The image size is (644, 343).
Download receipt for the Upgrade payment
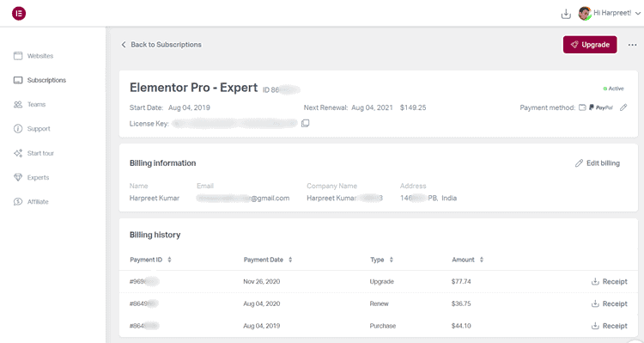coord(609,281)
